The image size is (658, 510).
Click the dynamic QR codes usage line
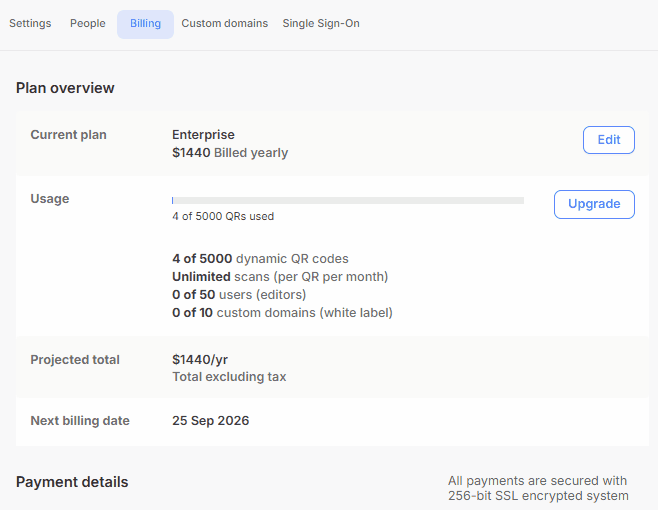pyautogui.click(x=260, y=259)
